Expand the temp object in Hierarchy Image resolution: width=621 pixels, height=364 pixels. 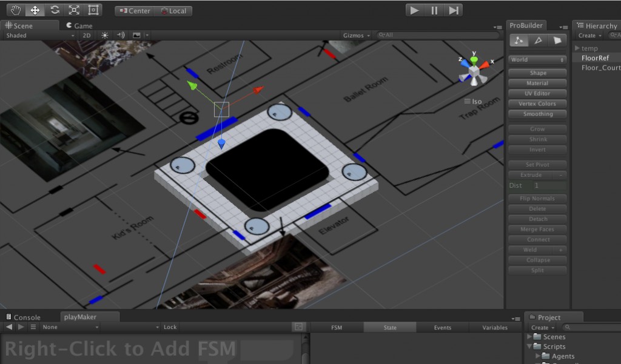(577, 48)
